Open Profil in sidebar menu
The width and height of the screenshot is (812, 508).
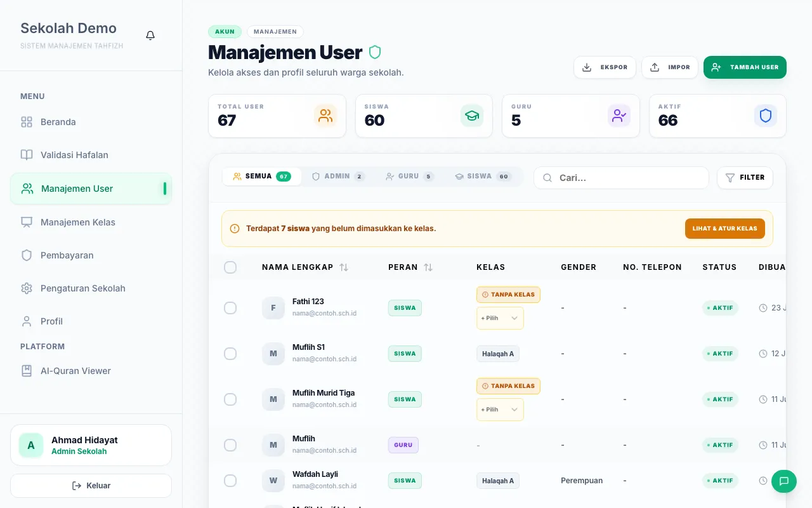(x=91, y=321)
